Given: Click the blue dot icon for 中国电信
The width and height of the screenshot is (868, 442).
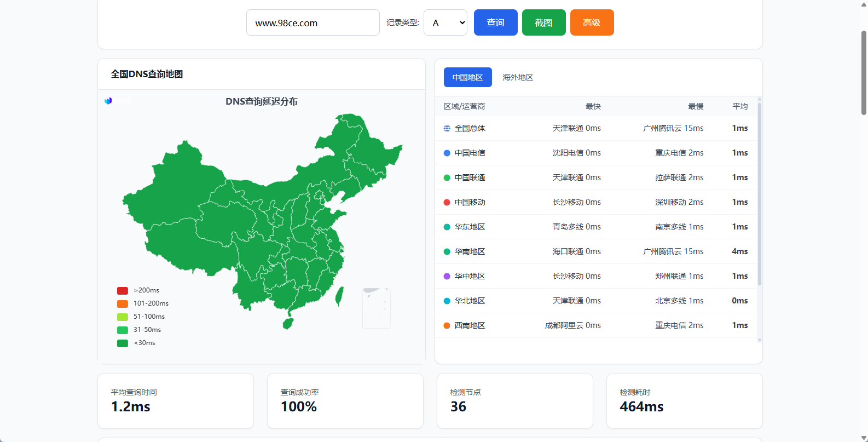Looking at the screenshot, I should click(447, 153).
